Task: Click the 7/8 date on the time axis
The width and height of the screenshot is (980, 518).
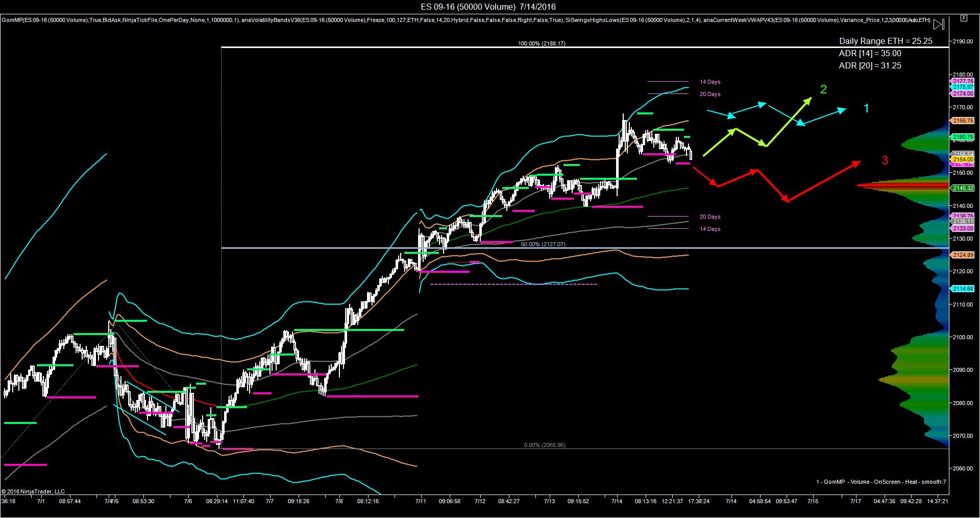Action: pos(339,501)
